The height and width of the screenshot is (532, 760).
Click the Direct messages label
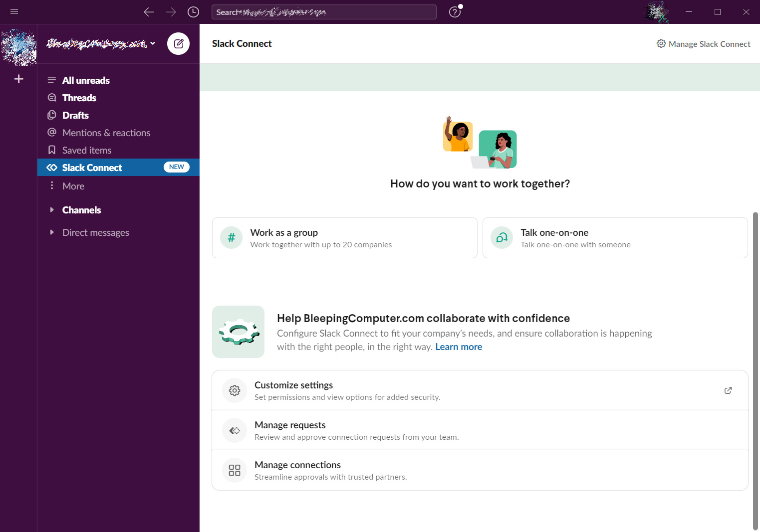(96, 232)
